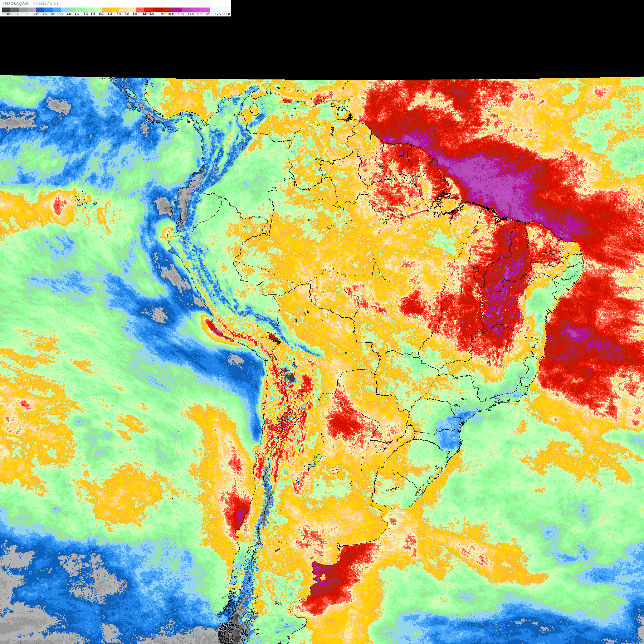Click the INSOLAÇÃO legend title
This screenshot has width=644, height=644.
pyautogui.click(x=16, y=3)
